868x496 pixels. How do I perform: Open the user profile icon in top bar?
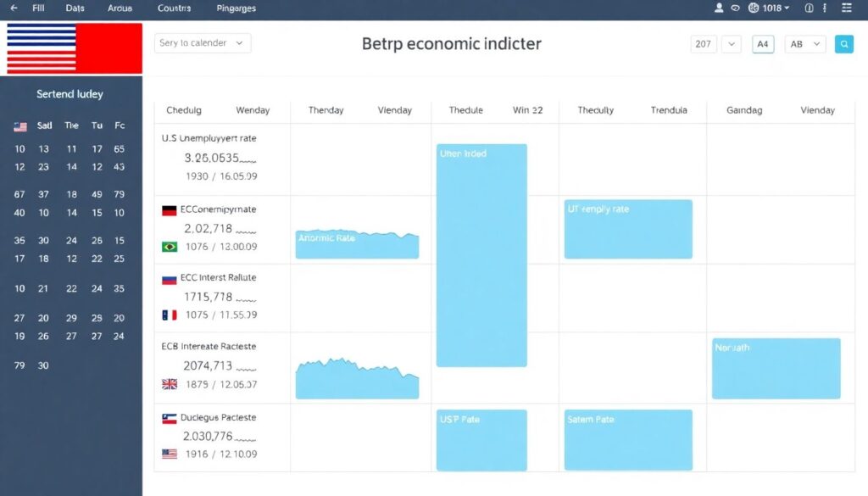coord(720,8)
